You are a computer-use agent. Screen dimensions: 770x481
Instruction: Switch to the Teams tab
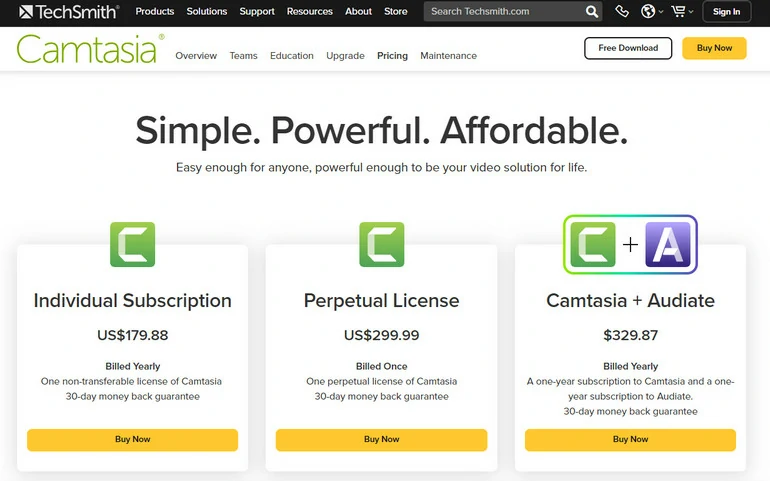coord(243,56)
